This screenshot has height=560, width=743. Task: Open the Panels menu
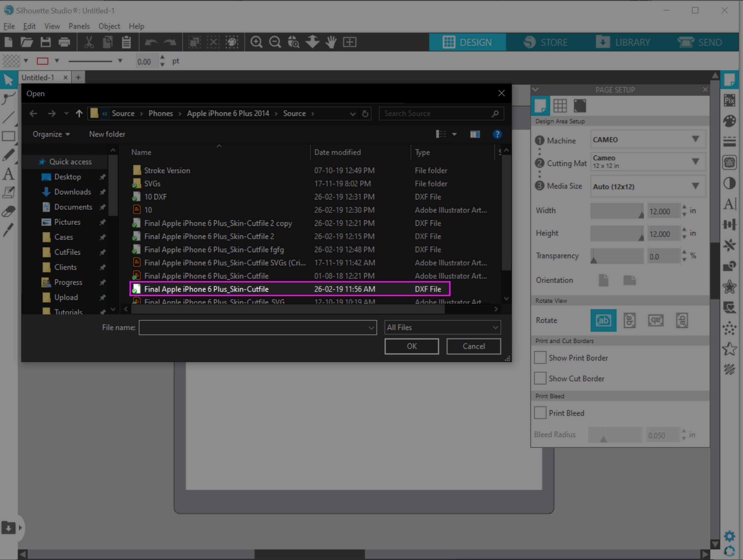point(79,26)
